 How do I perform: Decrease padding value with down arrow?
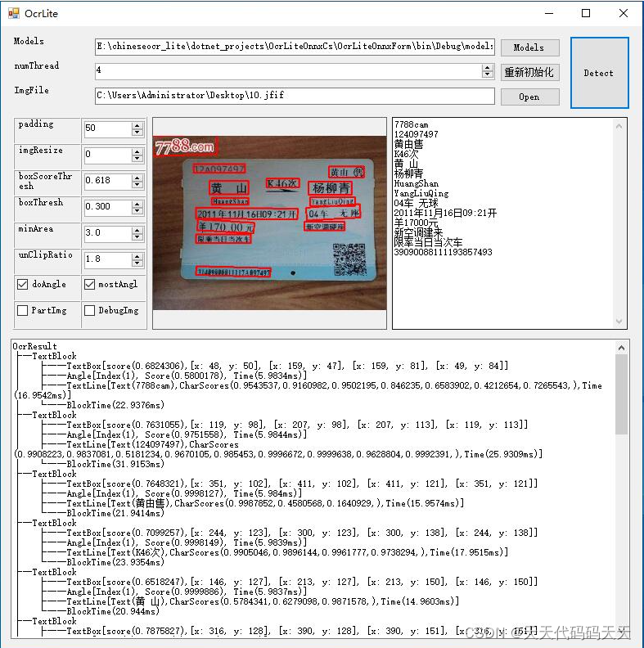pyautogui.click(x=137, y=133)
